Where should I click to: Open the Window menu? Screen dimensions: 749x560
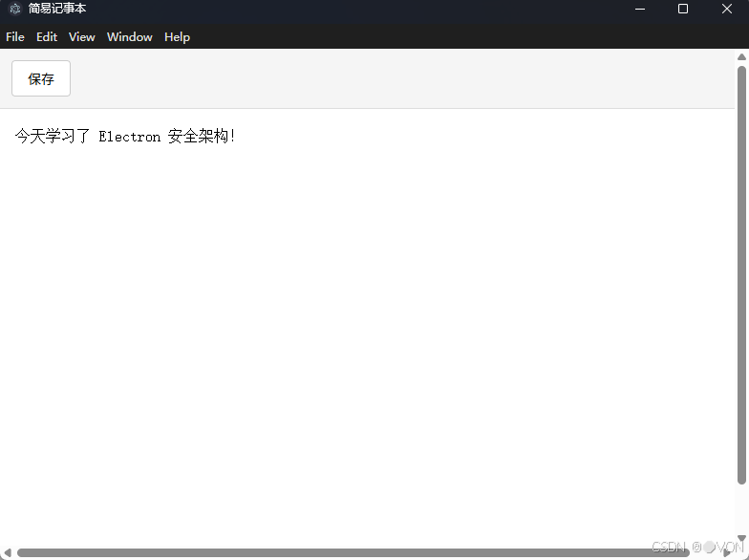[130, 36]
